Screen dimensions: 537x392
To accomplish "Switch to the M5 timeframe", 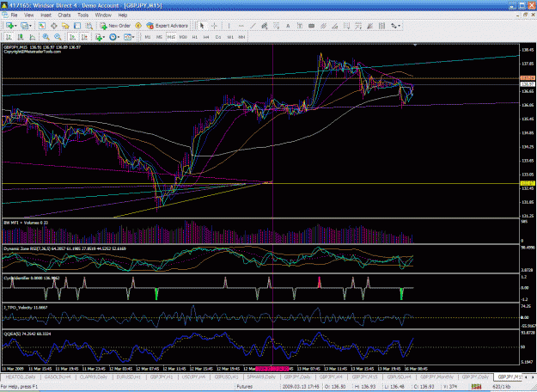I will [159, 37].
